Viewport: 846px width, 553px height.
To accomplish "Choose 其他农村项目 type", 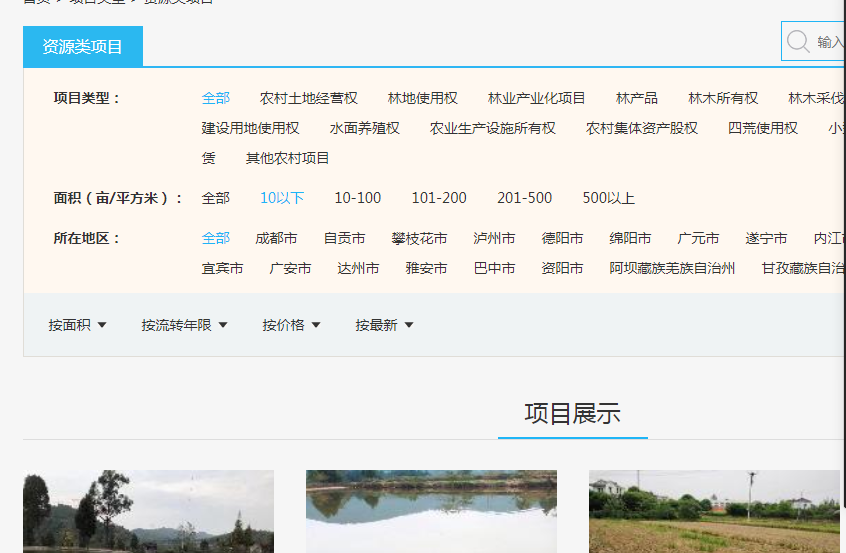I will coord(287,158).
